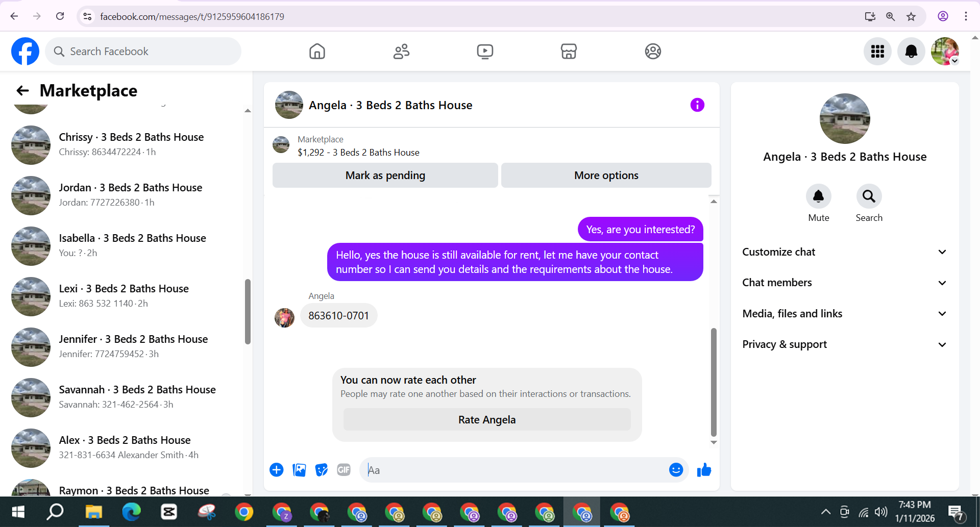Click the chat scrollbar down arrow
Image resolution: width=980 pixels, height=527 pixels.
click(714, 442)
